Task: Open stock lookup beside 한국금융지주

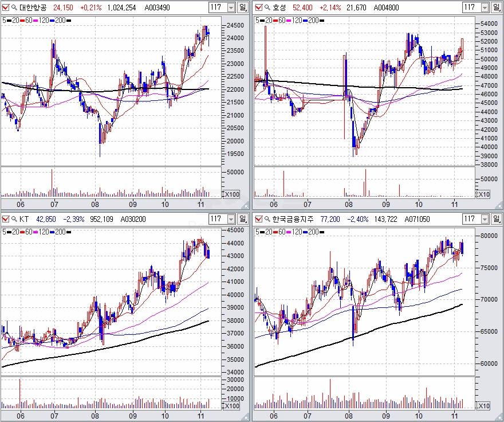Action: point(266,219)
